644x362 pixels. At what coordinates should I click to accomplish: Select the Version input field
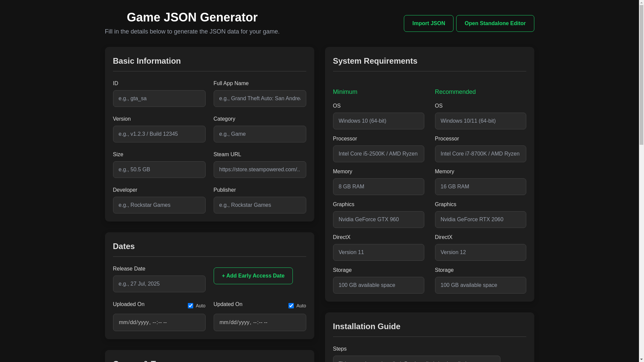click(x=159, y=134)
